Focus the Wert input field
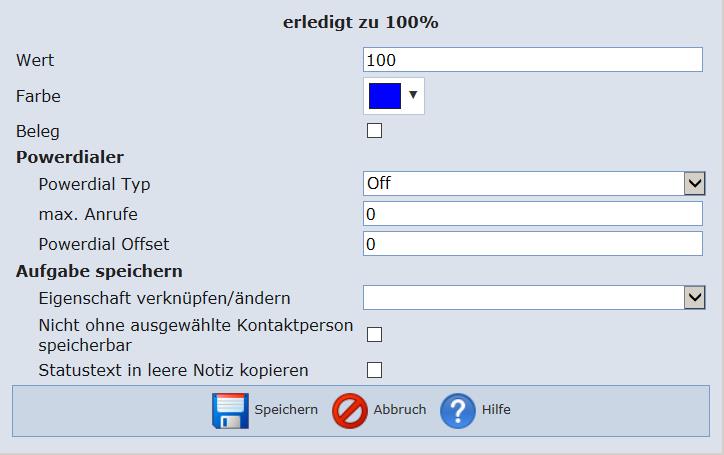 point(533,60)
